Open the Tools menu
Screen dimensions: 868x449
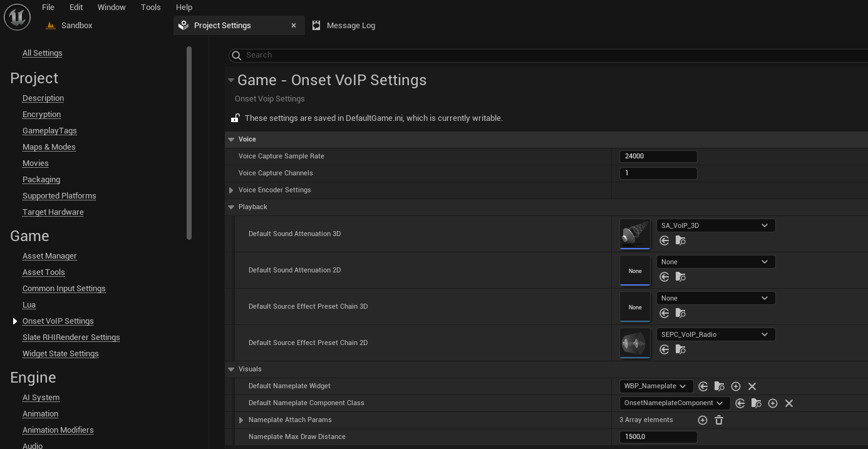click(x=150, y=7)
